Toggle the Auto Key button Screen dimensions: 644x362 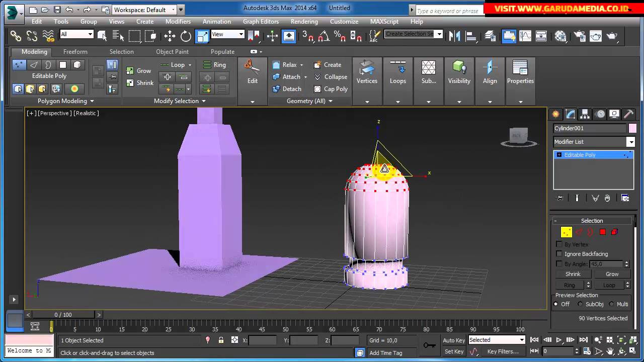(454, 340)
